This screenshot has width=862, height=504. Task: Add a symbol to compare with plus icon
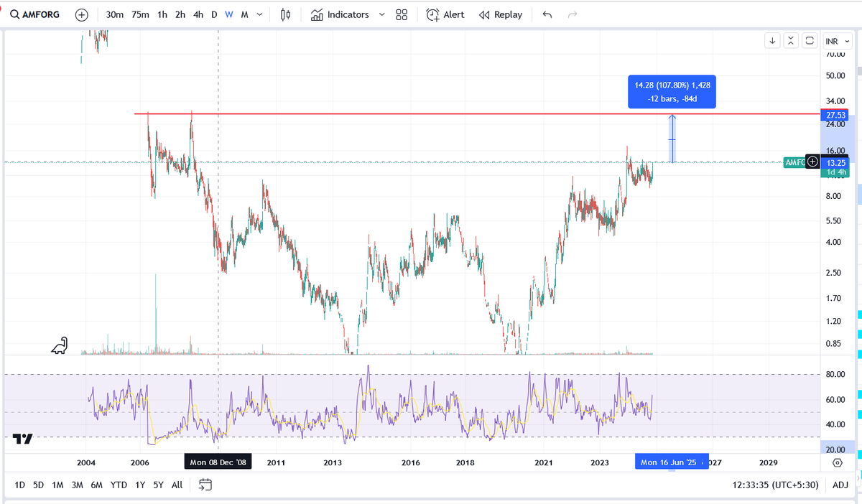coord(82,14)
